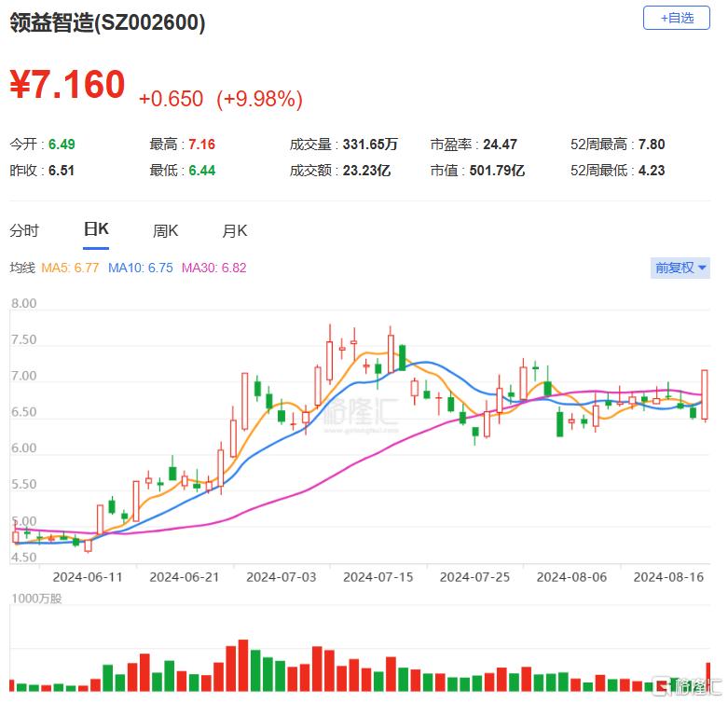
Task: Click the 52周最低 value 4.23
Action: [652, 171]
